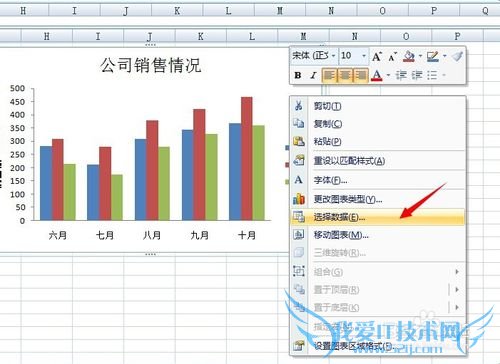Click the Cut (剪切) scissors icon
The width and height of the screenshot is (500, 364).
click(298, 106)
